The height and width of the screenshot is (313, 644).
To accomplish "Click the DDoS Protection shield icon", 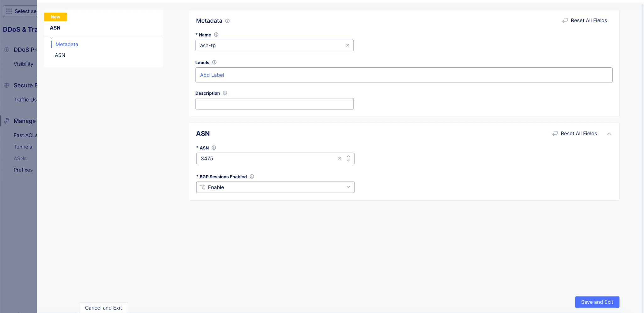I will tap(7, 49).
